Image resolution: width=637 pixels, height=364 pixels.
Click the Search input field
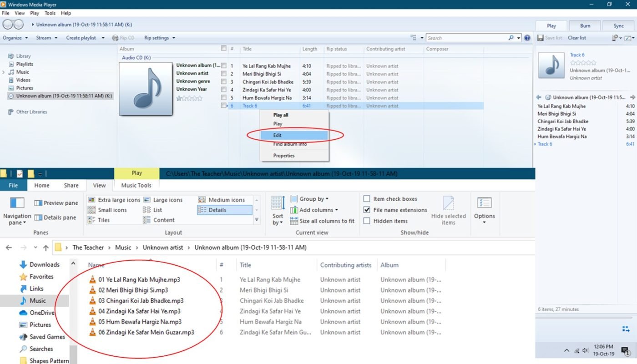466,38
